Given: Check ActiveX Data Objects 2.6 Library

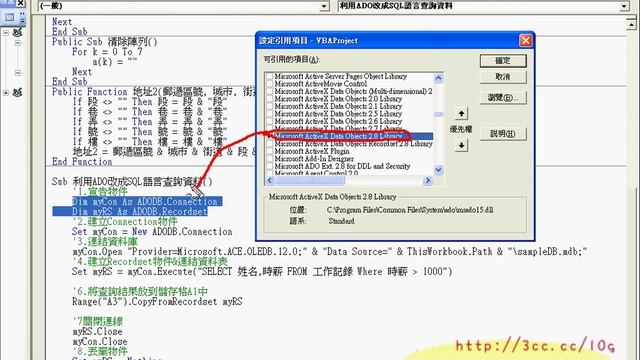Looking at the screenshot, I should pos(269,121).
